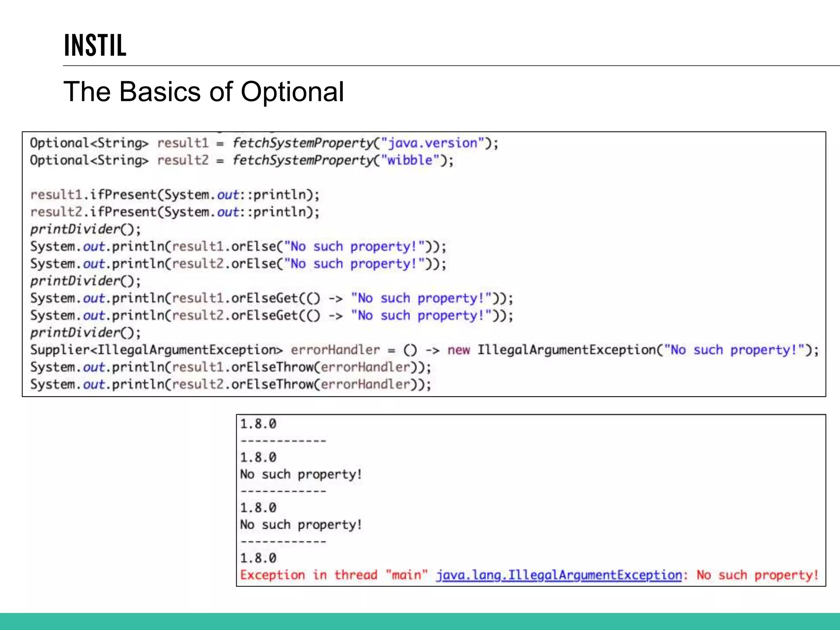
Task: Click the first dashed divider in output
Action: point(283,441)
